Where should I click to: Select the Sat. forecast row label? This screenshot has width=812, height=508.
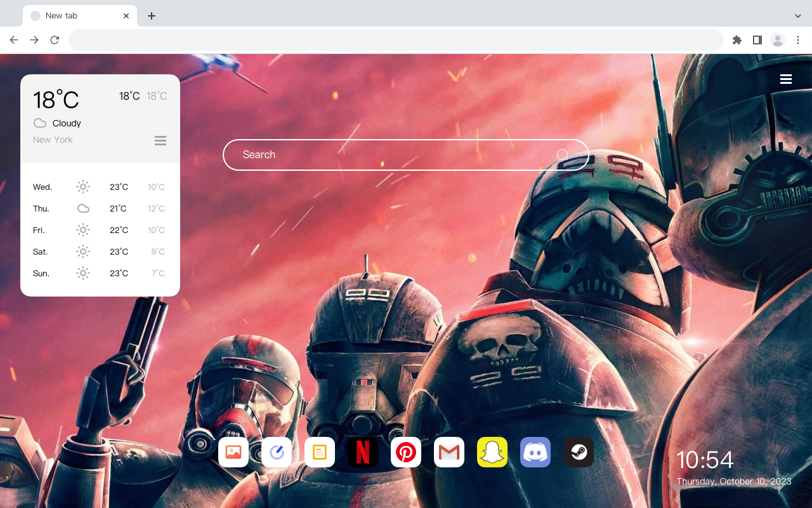pyautogui.click(x=41, y=252)
